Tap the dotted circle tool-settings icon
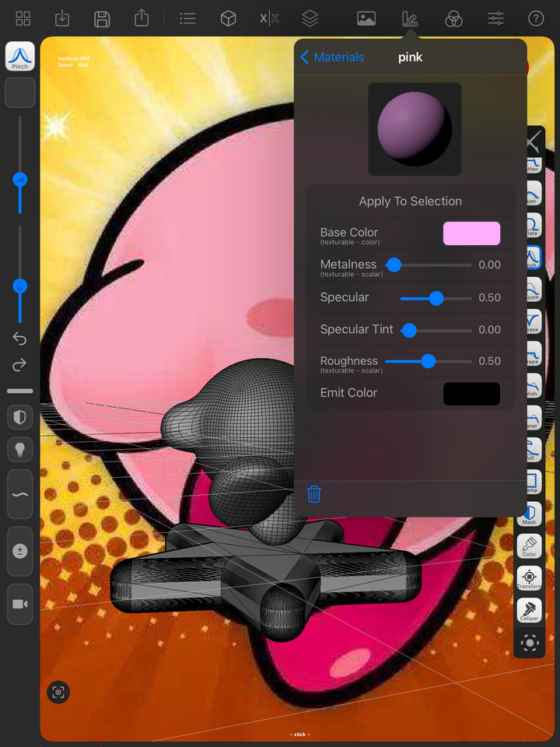Viewport: 560px width, 747px height. tap(530, 643)
